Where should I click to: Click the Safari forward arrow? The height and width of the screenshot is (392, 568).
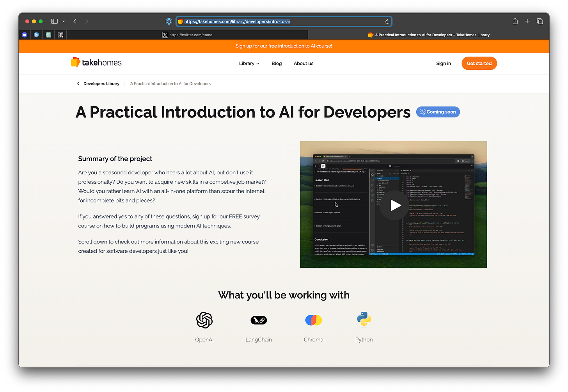click(x=87, y=21)
